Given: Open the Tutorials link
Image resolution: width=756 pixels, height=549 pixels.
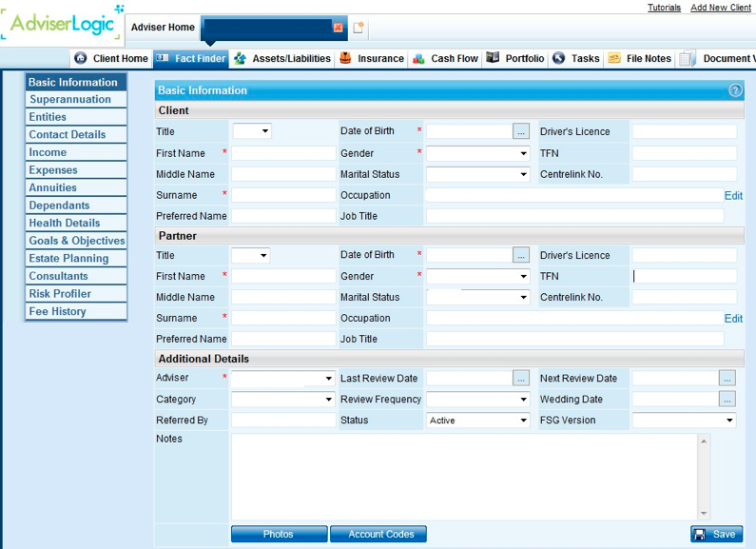Looking at the screenshot, I should click(x=664, y=8).
